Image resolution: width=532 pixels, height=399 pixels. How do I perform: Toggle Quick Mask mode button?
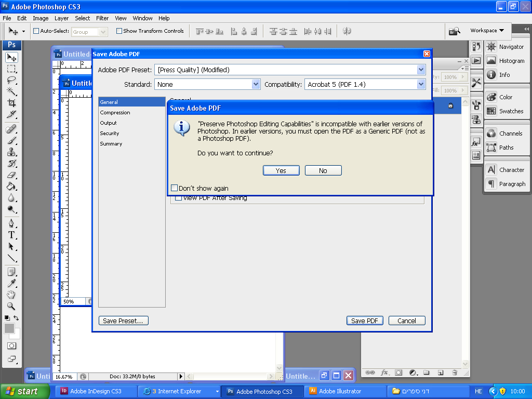pyautogui.click(x=11, y=346)
